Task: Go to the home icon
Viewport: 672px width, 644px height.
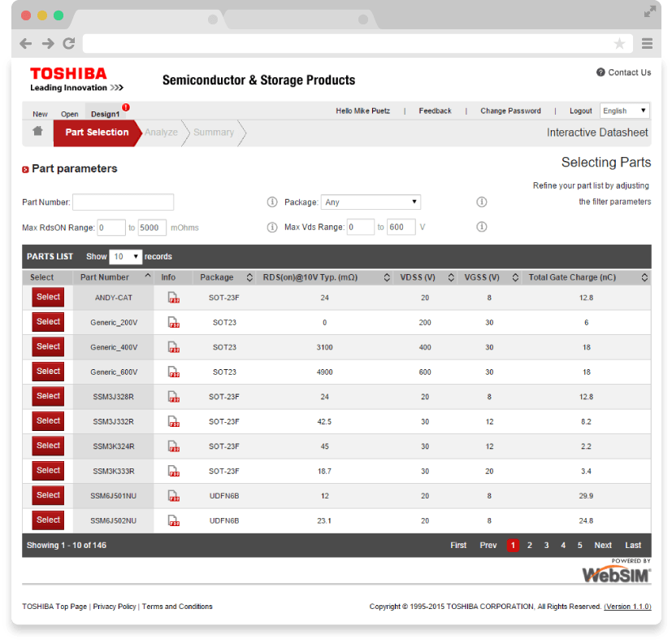Action: (37, 131)
